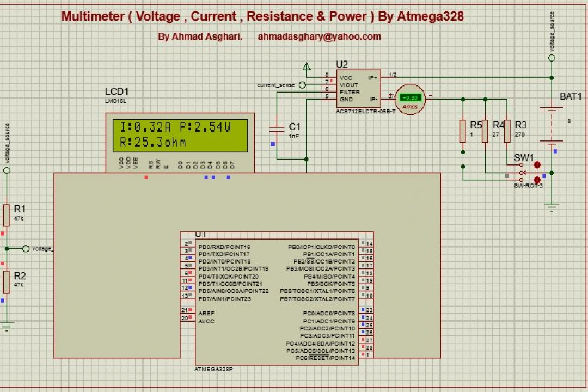Select resistor R1 47k symbol
The image size is (588, 392).
[7, 215]
